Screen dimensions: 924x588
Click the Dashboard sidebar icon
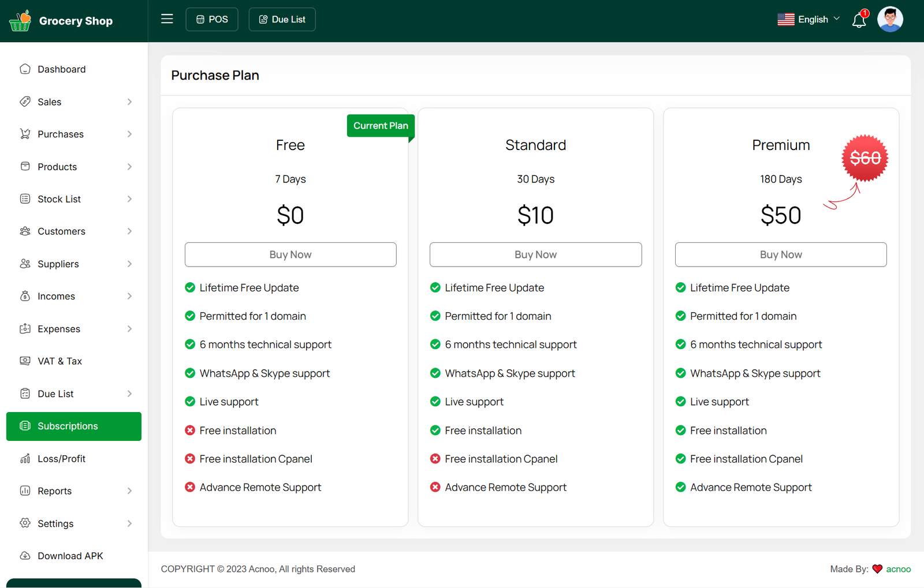click(25, 69)
